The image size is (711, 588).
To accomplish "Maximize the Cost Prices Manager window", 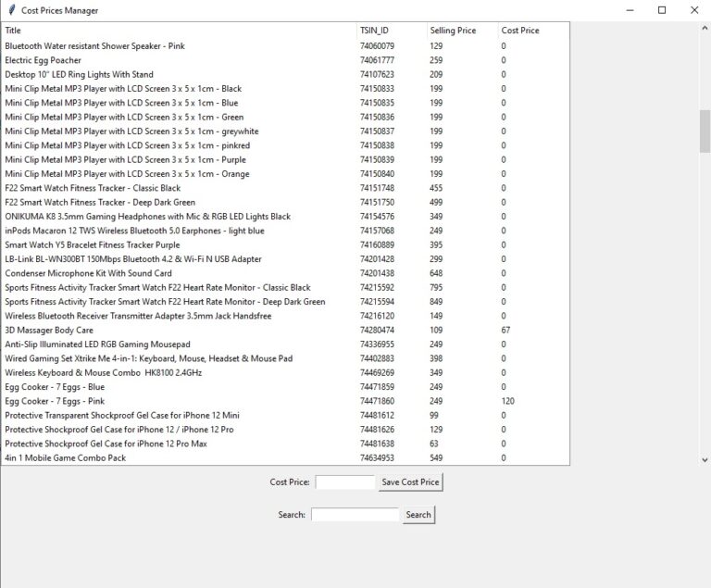I will click(662, 10).
